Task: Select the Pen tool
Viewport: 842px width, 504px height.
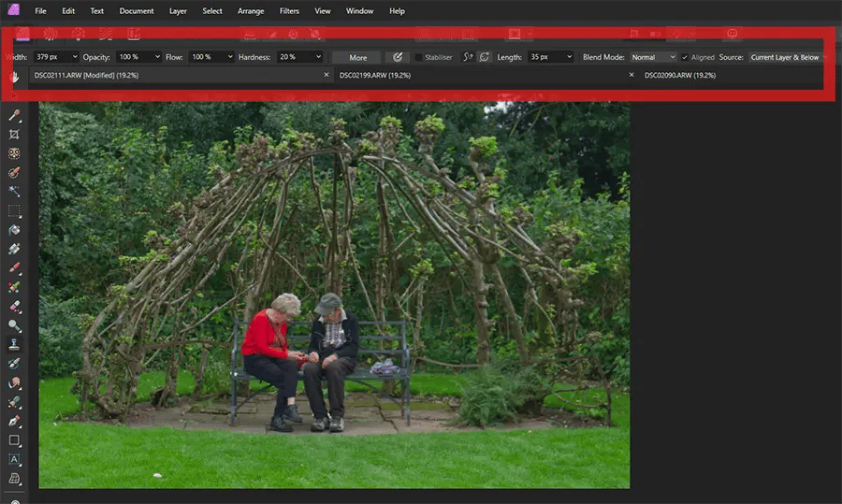Action: click(x=14, y=421)
